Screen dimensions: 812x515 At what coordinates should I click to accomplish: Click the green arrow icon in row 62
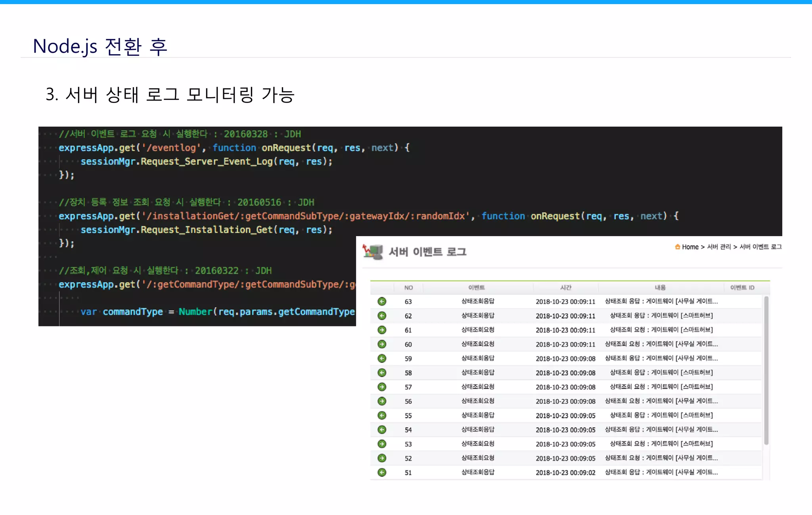tap(382, 316)
